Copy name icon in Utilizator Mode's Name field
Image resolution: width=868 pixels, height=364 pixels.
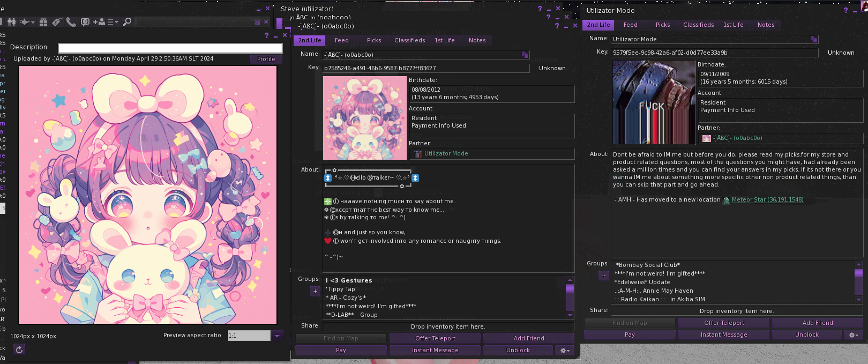tap(814, 39)
